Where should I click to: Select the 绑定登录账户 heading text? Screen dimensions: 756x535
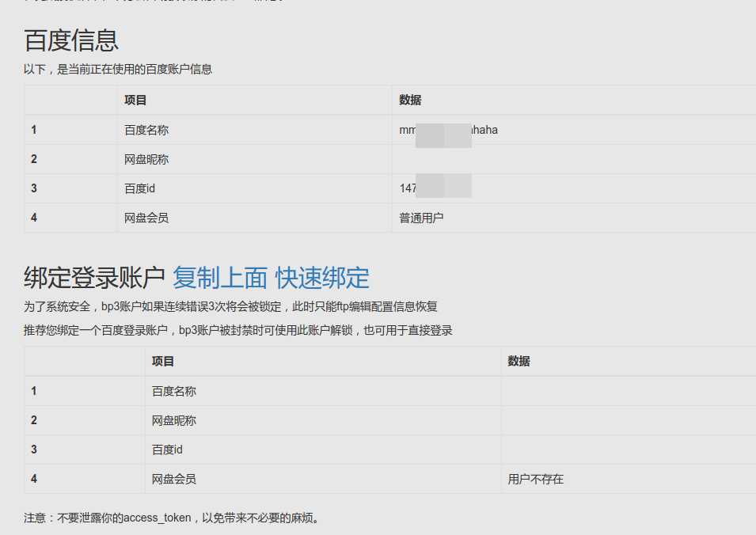coord(94,278)
